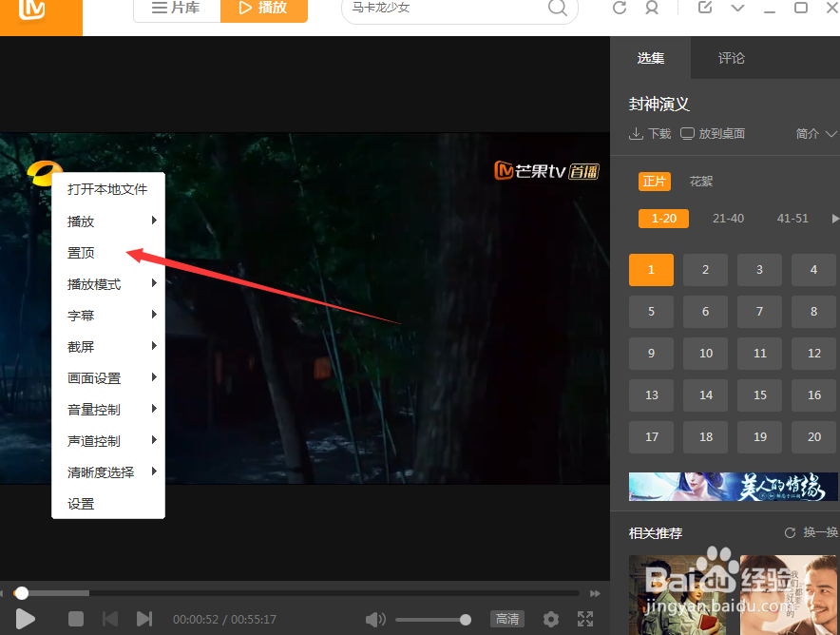This screenshot has height=635, width=840.
Task: Open the 截屏 screenshot submenu
Action: coord(107,347)
